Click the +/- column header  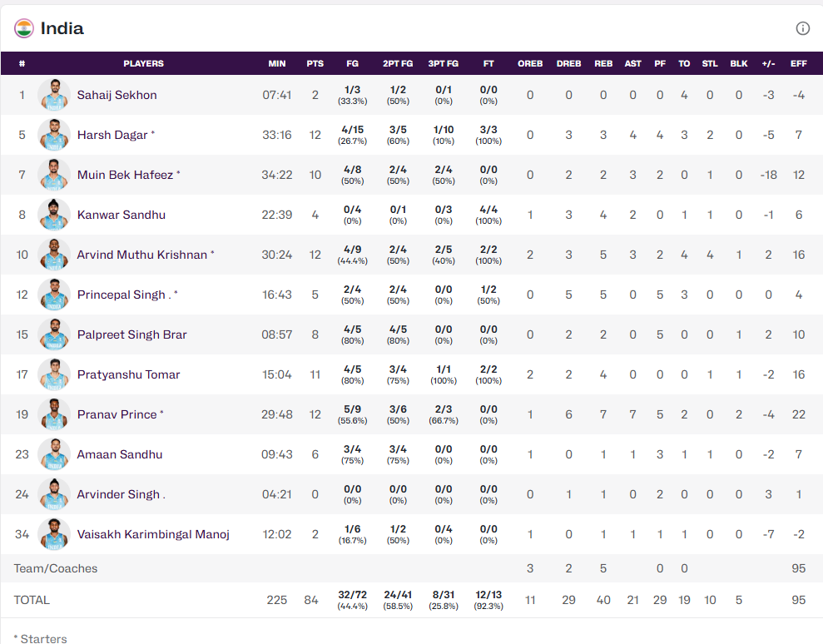[768, 63]
